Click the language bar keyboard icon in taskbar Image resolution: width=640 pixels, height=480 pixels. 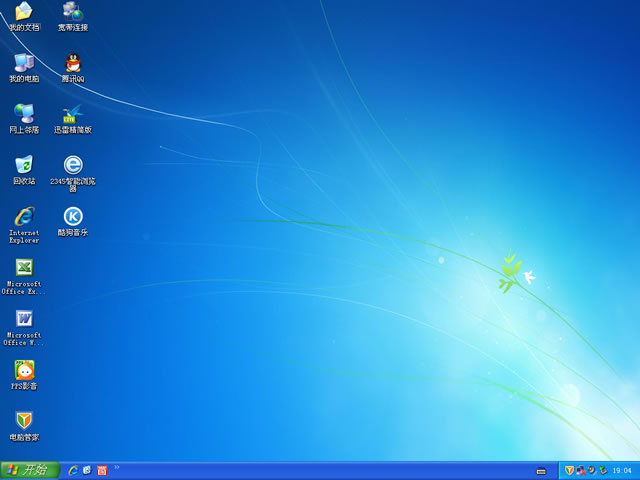point(541,471)
